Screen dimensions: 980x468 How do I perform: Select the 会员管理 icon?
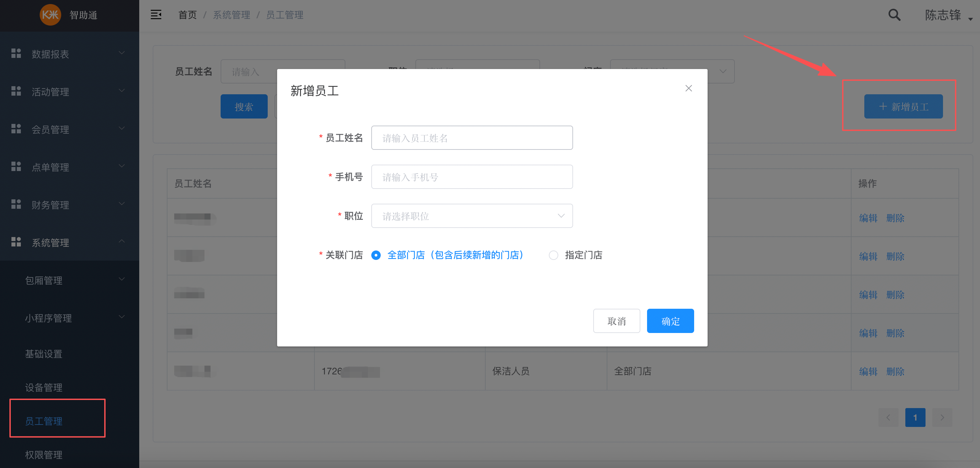[x=16, y=129]
